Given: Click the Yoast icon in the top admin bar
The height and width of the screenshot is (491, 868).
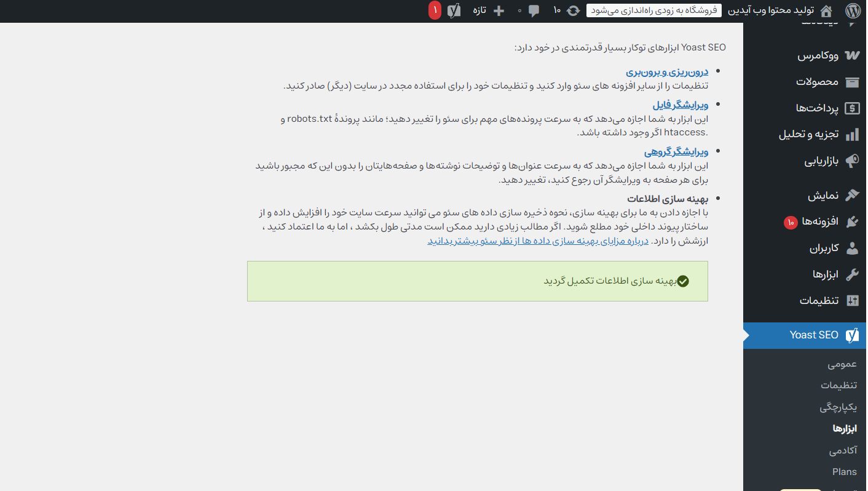Looking at the screenshot, I should (454, 10).
